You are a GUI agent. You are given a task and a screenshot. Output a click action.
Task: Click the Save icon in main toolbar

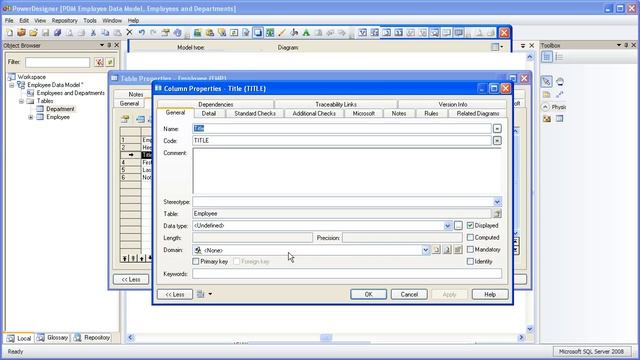click(45, 33)
